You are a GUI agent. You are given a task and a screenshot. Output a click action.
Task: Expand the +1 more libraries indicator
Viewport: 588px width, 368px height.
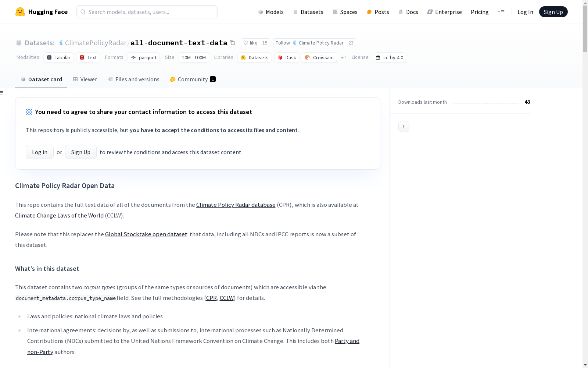click(344, 57)
